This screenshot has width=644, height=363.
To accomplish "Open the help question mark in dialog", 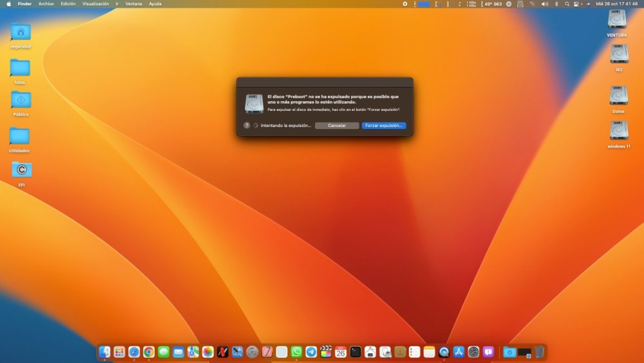I will [247, 125].
